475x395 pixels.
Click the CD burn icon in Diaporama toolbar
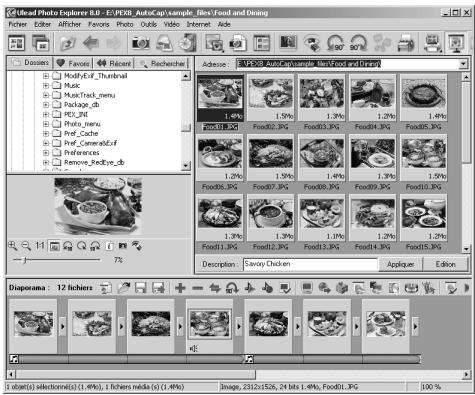pos(412,288)
